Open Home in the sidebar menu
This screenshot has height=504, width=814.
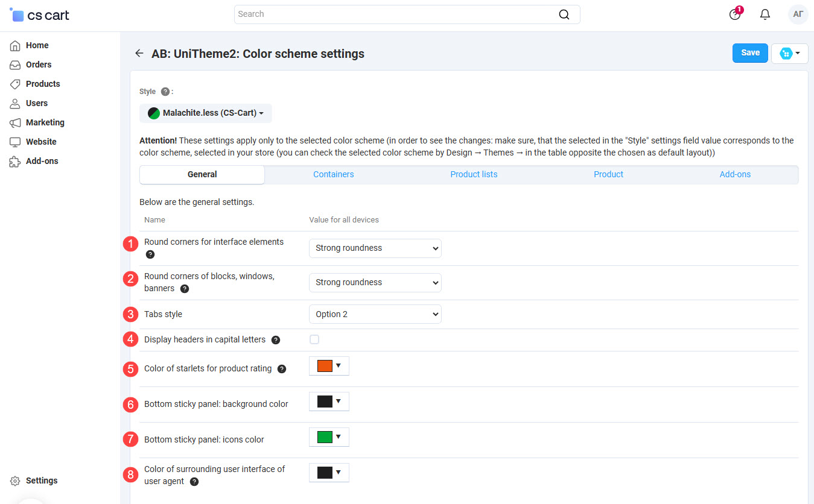click(37, 45)
